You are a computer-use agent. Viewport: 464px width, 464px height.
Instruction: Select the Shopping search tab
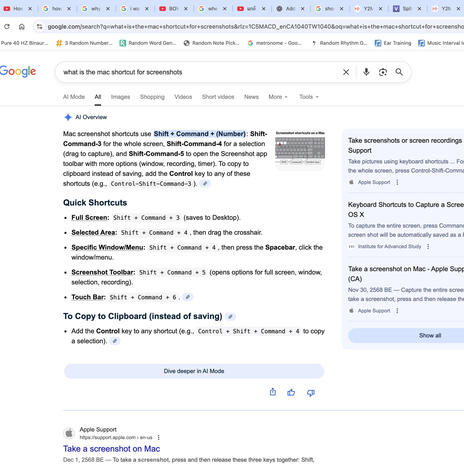152,97
